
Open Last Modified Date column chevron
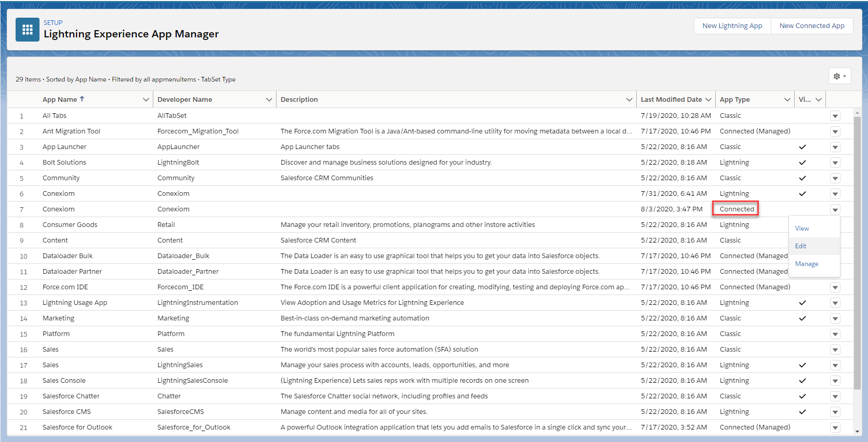[x=708, y=100]
